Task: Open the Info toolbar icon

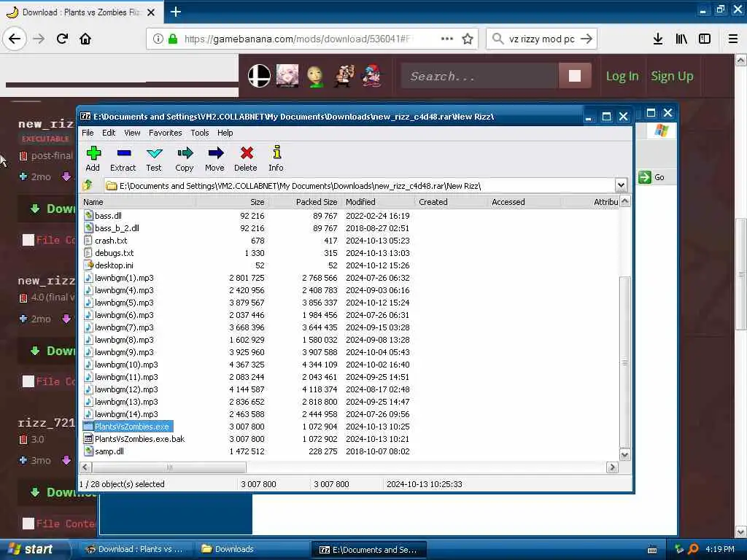Action: [x=276, y=153]
